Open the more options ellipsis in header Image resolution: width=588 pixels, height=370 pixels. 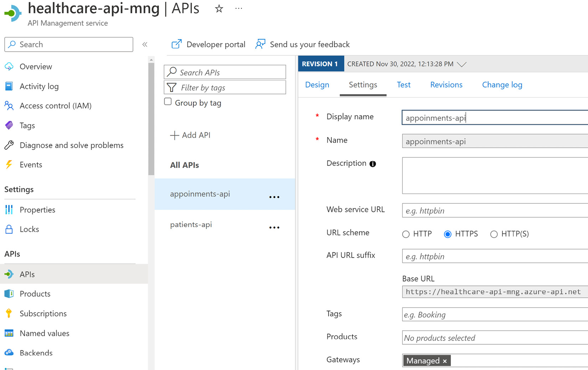pyautogui.click(x=239, y=9)
